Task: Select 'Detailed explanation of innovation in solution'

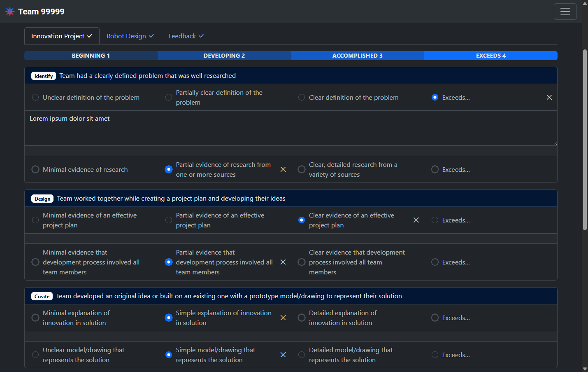Action: point(302,318)
